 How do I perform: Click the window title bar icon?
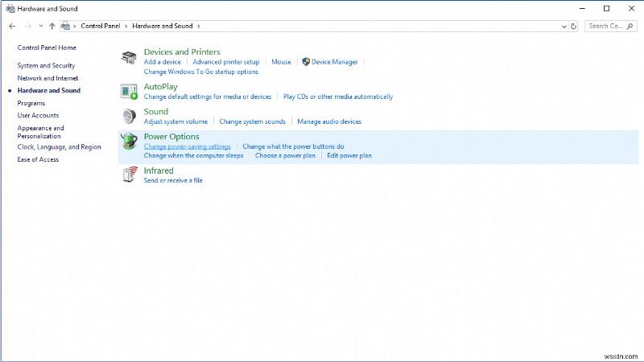click(x=10, y=9)
